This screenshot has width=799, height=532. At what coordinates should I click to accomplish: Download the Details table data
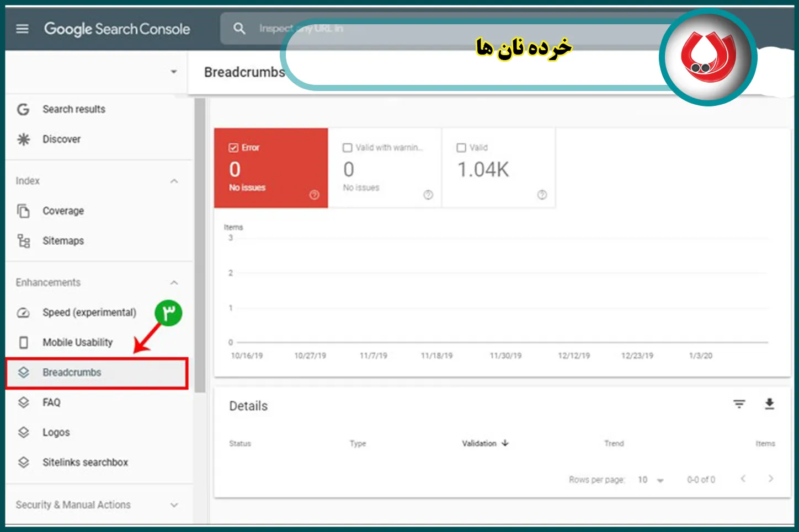pyautogui.click(x=769, y=404)
